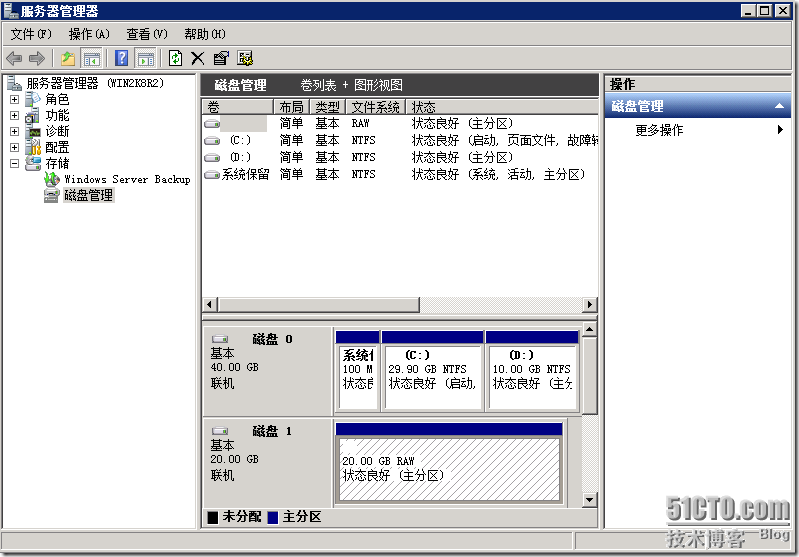The height and width of the screenshot is (557, 799).
Task: Sort by the 文件系统 column header
Action: point(376,107)
